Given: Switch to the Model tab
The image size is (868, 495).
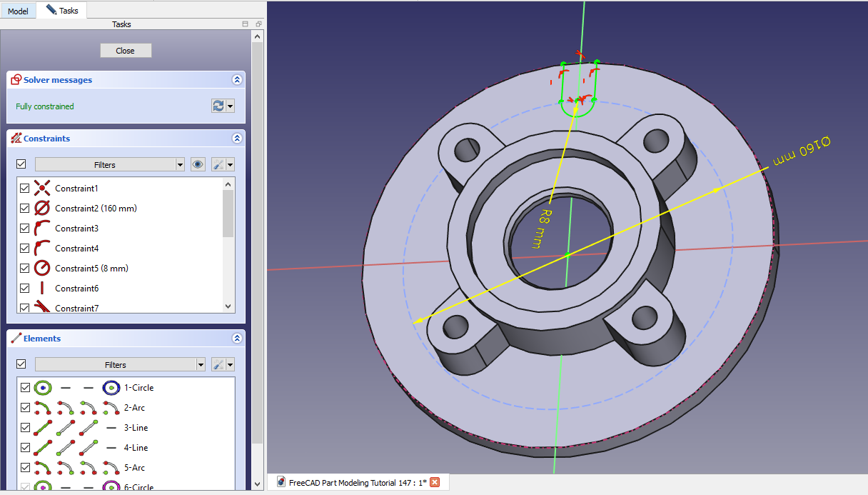Looking at the screenshot, I should coord(18,11).
